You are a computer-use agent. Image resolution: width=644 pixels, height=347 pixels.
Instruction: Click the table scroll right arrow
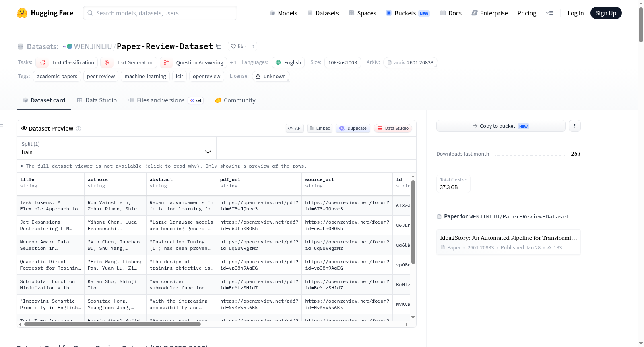(407, 324)
